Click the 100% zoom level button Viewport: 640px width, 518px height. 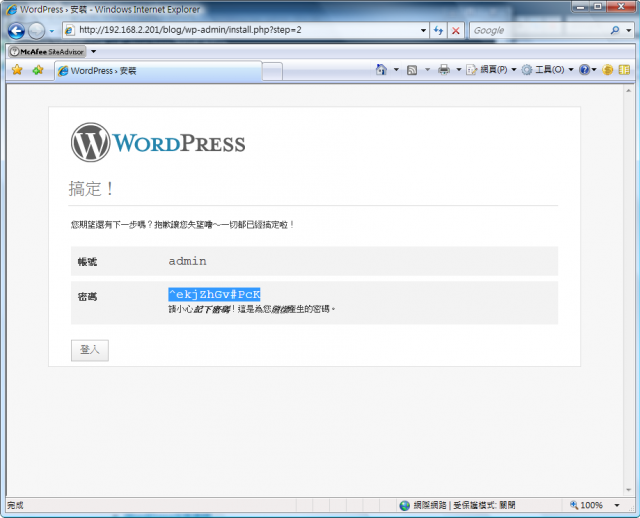[x=586, y=505]
